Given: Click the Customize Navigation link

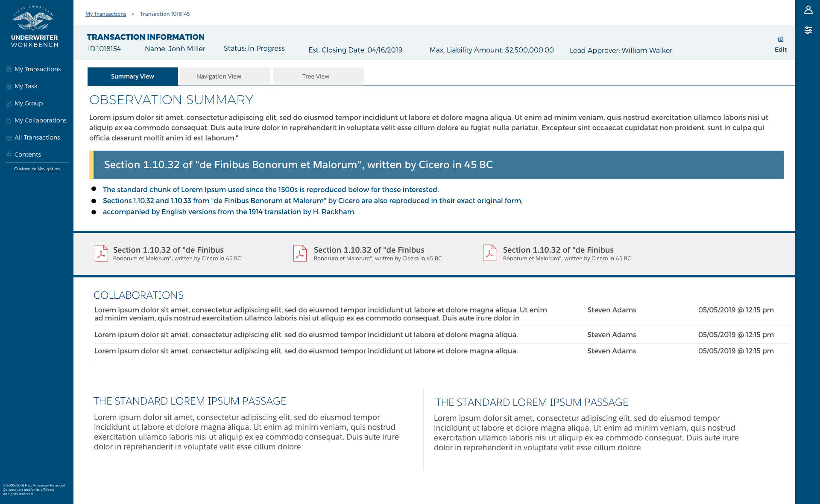Looking at the screenshot, I should (x=37, y=169).
